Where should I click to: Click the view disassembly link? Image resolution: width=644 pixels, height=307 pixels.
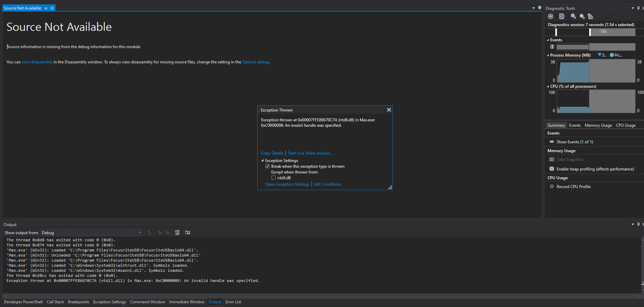(37, 62)
